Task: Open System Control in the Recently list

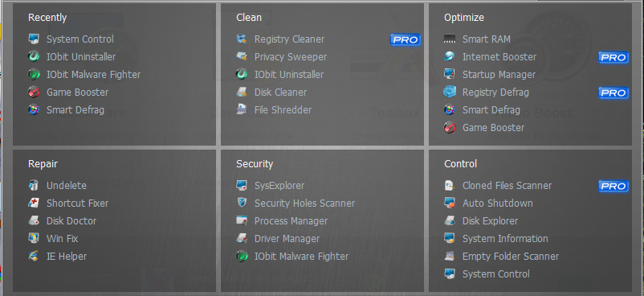Action: (80, 39)
